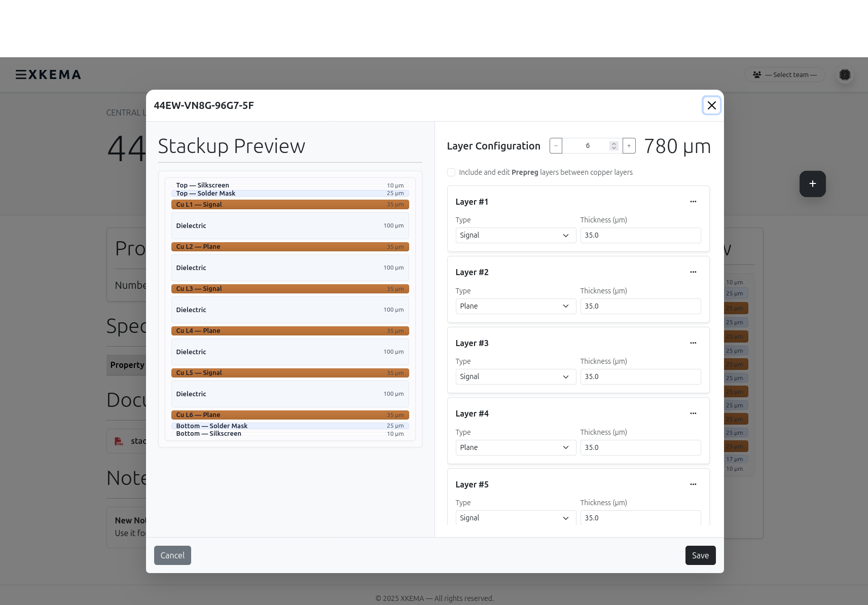Open Layer #3 options ellipsis menu
Image resolution: width=868 pixels, height=605 pixels.
click(693, 343)
